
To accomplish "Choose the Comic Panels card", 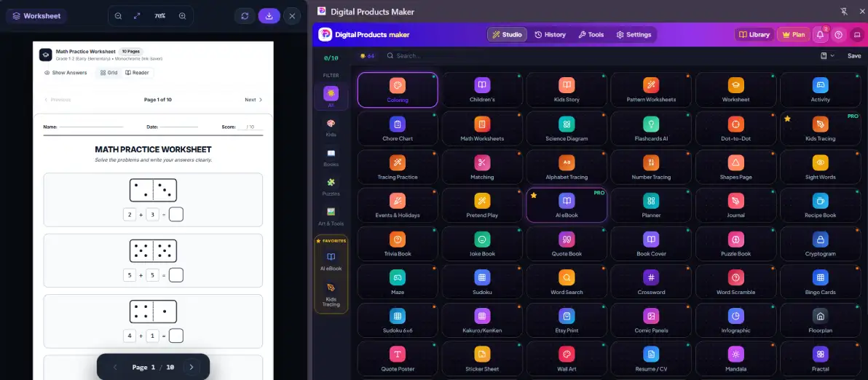I will point(651,320).
